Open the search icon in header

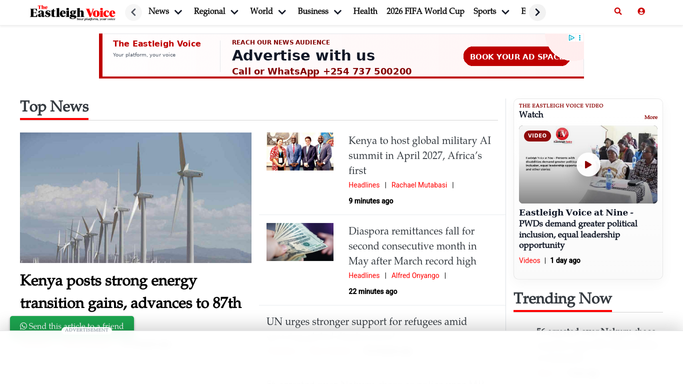pos(618,11)
